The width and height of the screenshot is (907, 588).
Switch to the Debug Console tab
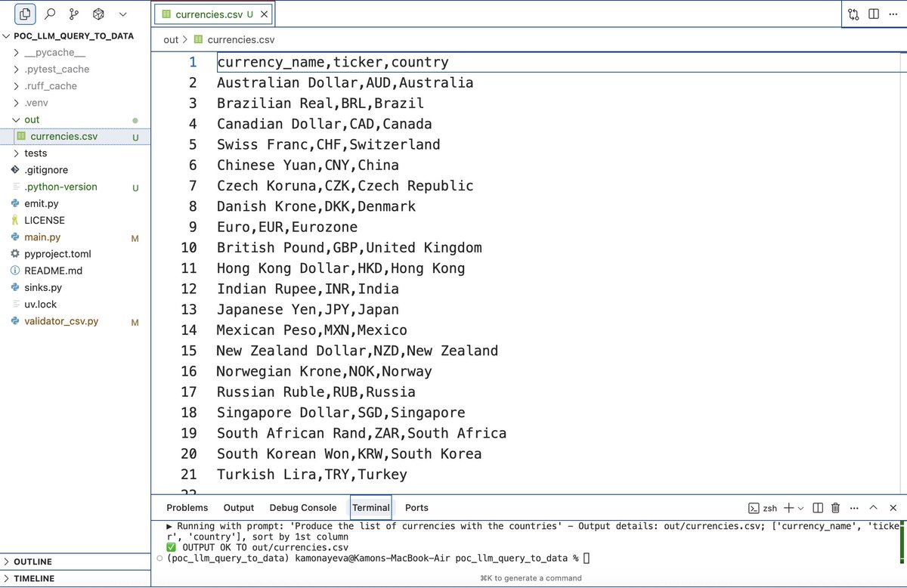click(x=303, y=508)
